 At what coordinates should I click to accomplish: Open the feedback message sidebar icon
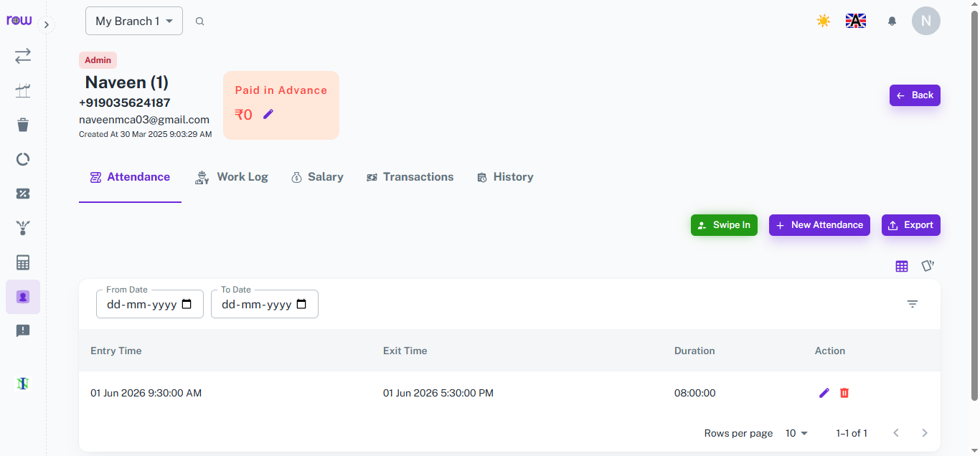[x=23, y=331]
